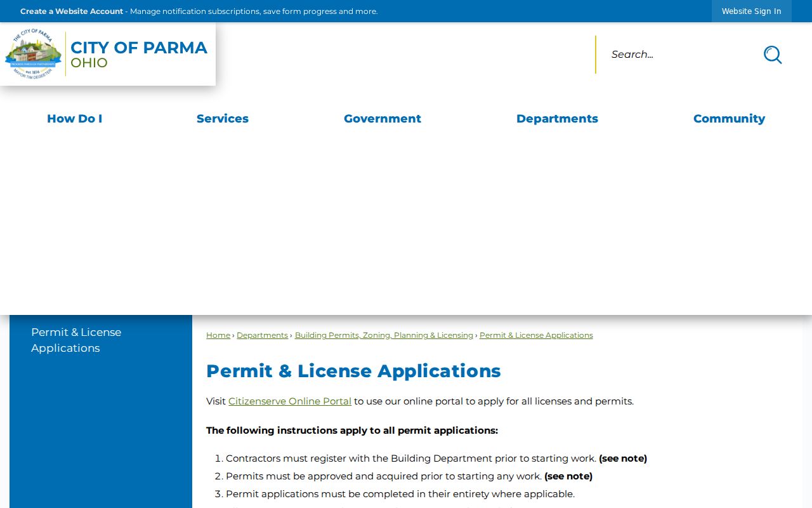Click the 'Contractors must register' list item
Viewport: 812px width, 508px height.
pyautogui.click(x=436, y=458)
